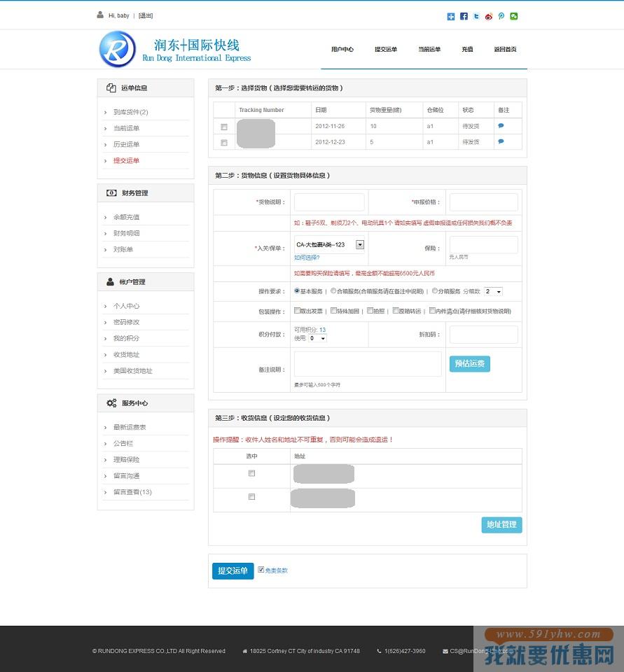Open 余额充值 in the sidebar

pos(126,217)
